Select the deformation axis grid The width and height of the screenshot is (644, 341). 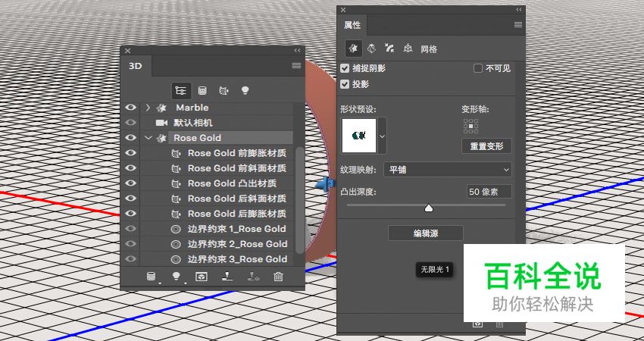(x=470, y=126)
